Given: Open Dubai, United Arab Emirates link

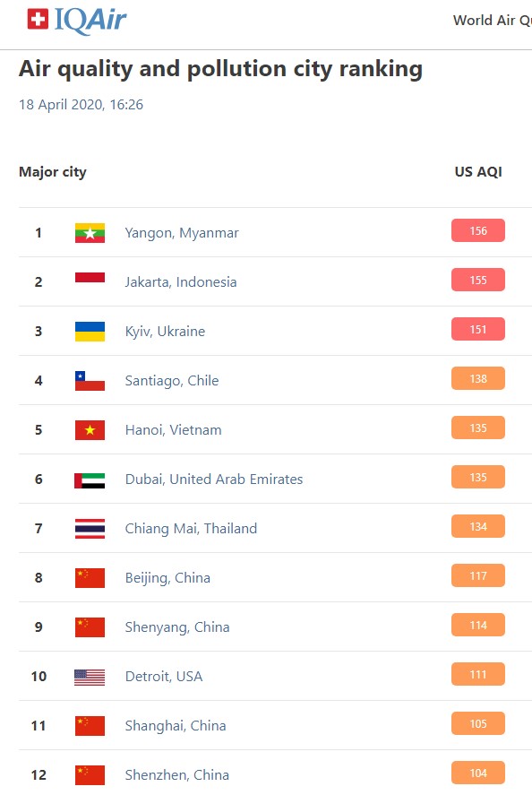Looking at the screenshot, I should click(x=214, y=480).
